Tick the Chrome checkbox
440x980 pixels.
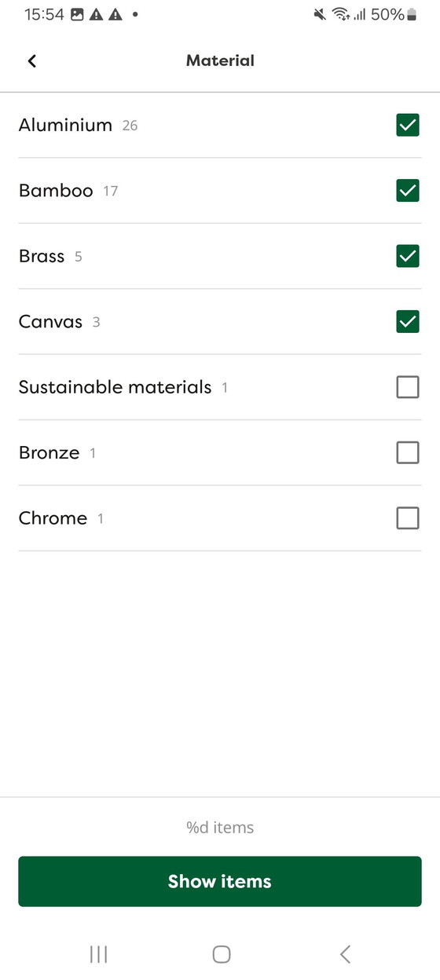tap(408, 518)
